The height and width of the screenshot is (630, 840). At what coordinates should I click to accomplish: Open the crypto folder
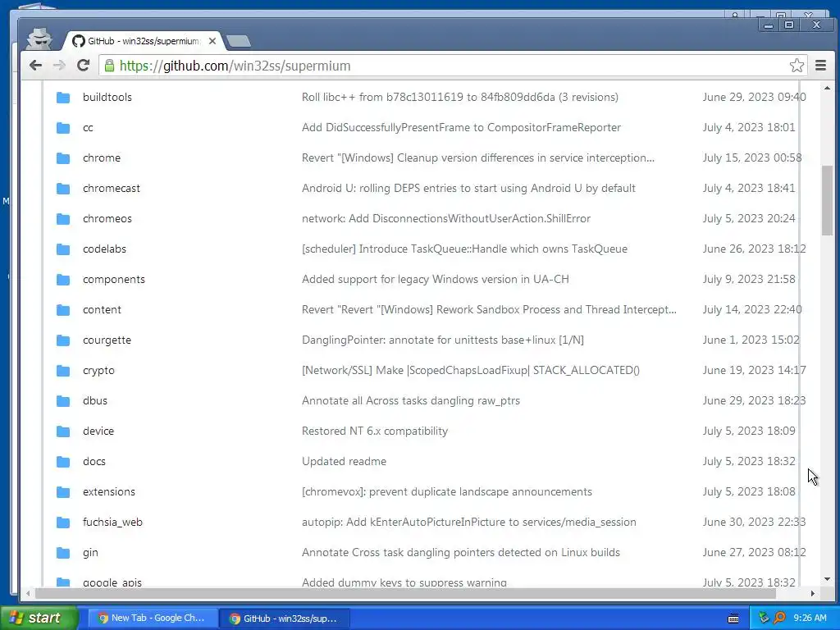98,370
